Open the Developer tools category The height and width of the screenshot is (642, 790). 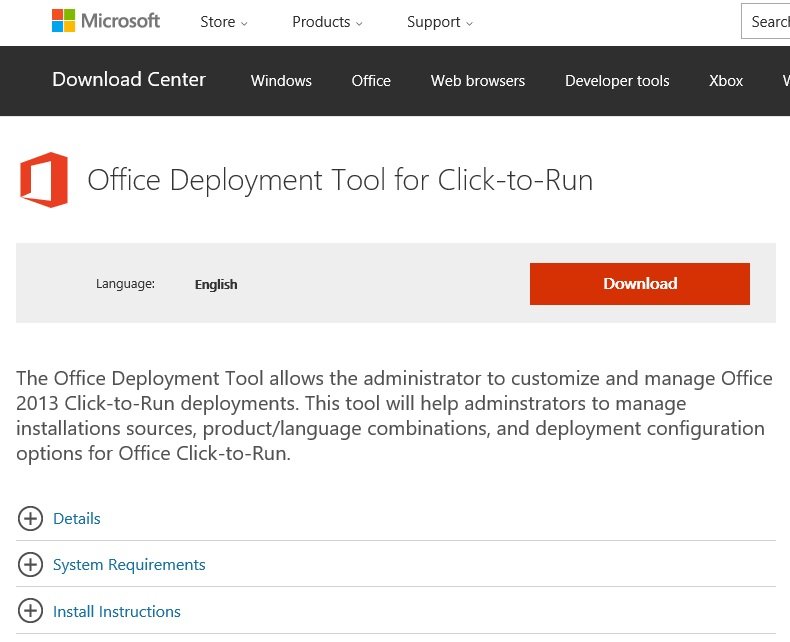[617, 81]
